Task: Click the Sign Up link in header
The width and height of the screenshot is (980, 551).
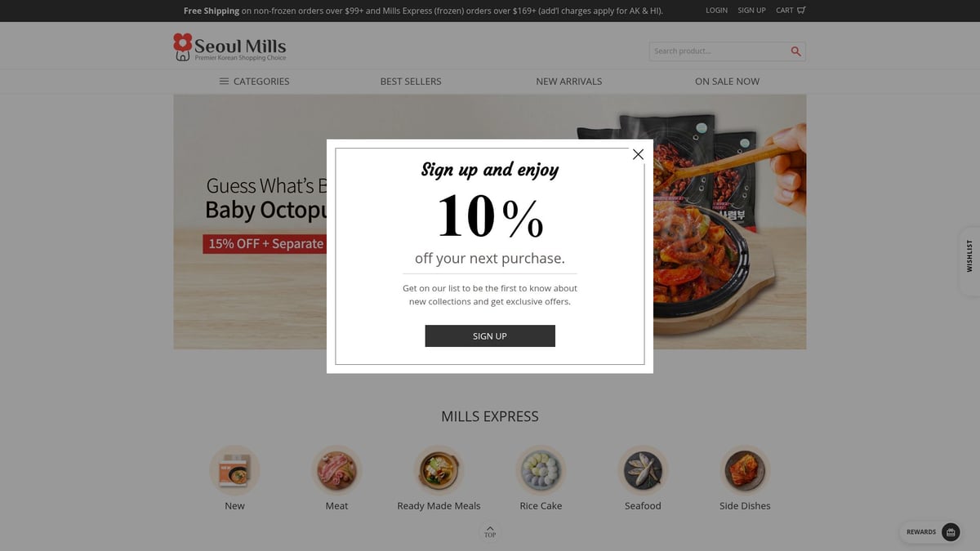Action: click(x=751, y=11)
